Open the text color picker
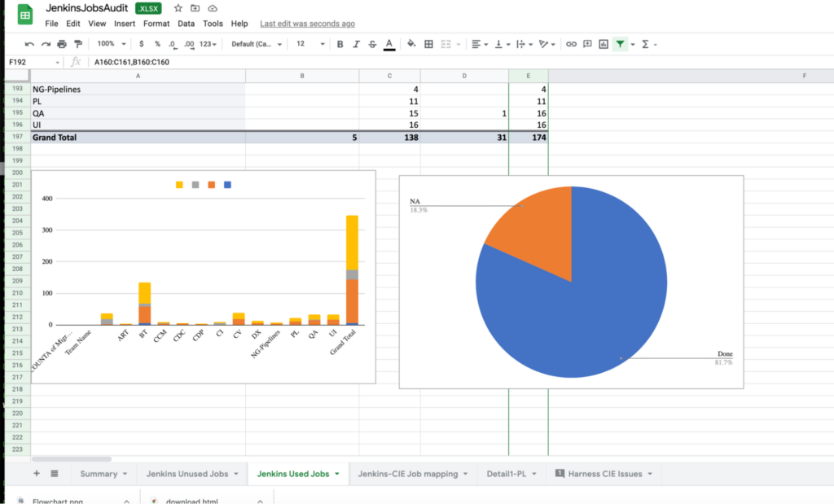Image resolution: width=834 pixels, height=504 pixels. [389, 45]
